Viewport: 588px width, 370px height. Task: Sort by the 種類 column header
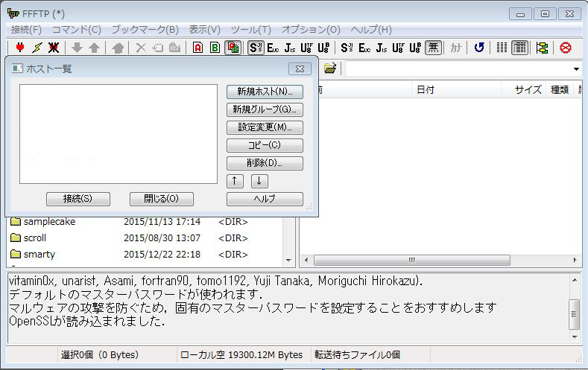click(x=560, y=90)
